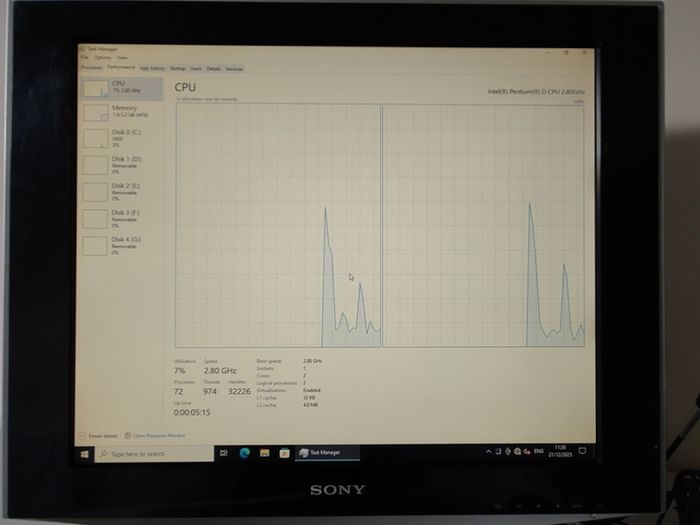Select Disk 3 (F:) removable drive
The image size is (700, 525).
point(122,219)
